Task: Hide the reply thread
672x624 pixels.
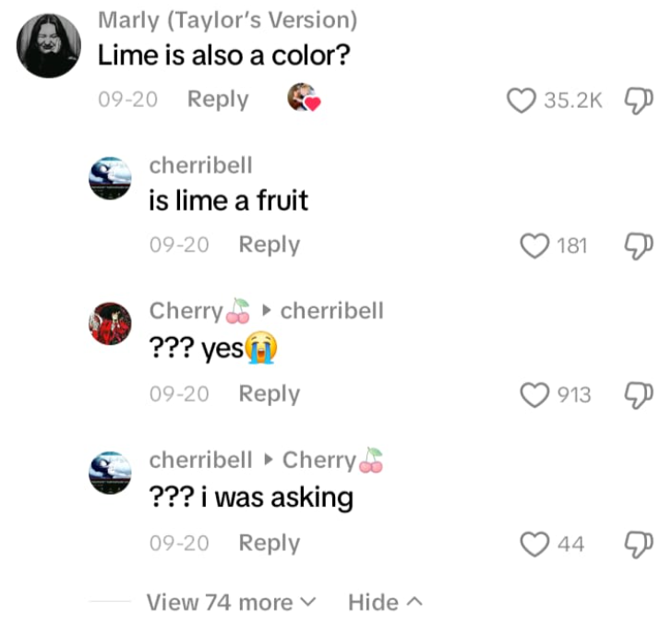Action: 385,603
